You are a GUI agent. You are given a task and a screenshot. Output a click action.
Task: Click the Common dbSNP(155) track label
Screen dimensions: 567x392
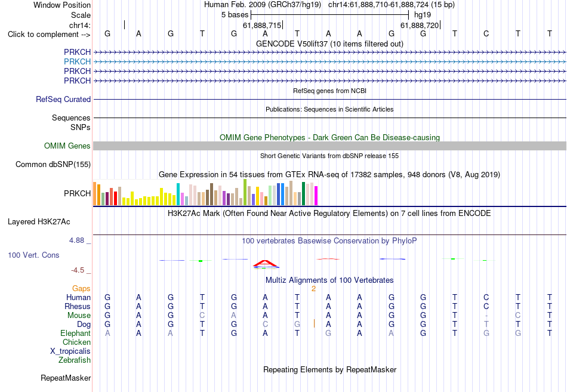pos(53,164)
